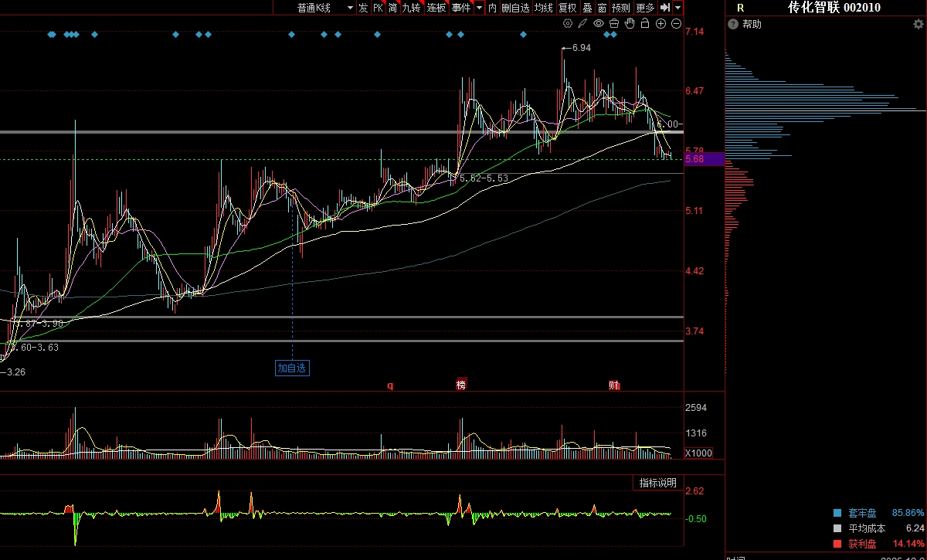Open the 指标说明 indicator description button

pyautogui.click(x=657, y=483)
